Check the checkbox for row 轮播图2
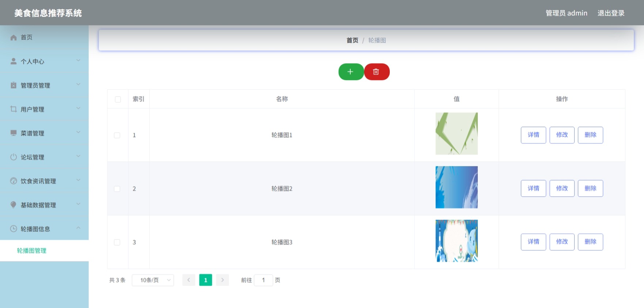 (117, 189)
